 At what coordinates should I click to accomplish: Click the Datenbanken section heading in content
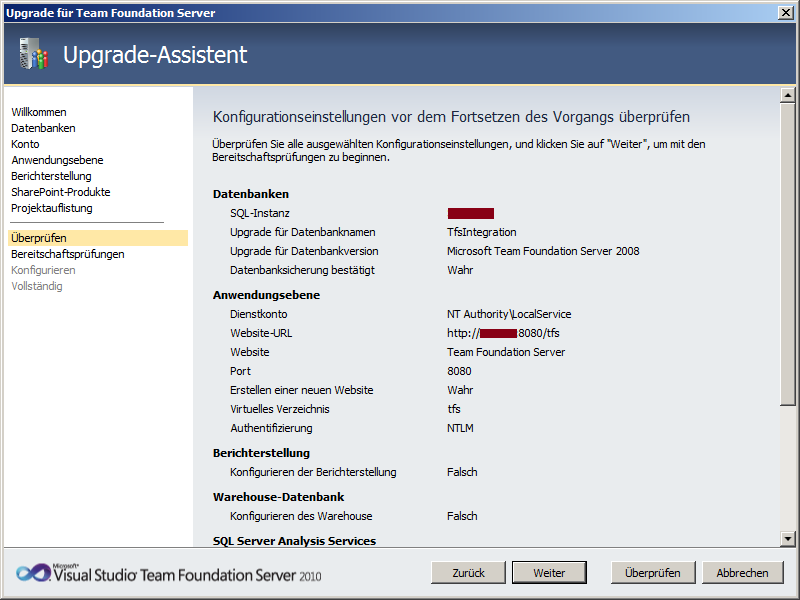click(x=251, y=194)
